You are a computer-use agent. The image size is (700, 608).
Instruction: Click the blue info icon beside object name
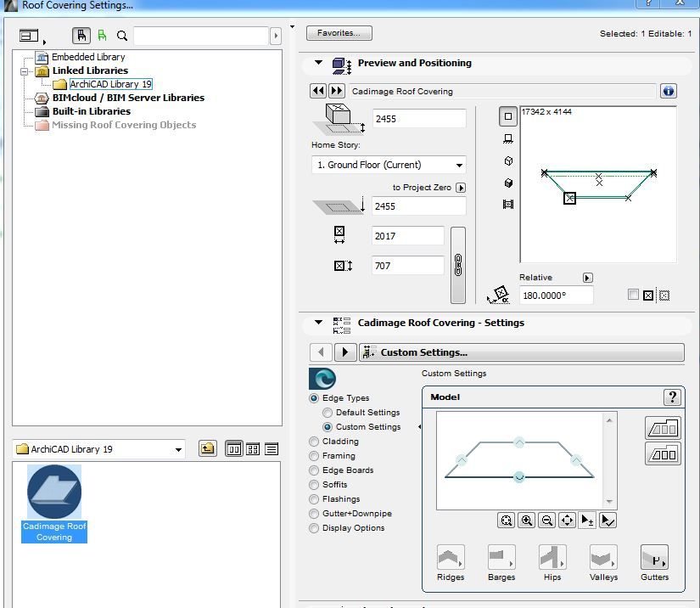pos(668,91)
